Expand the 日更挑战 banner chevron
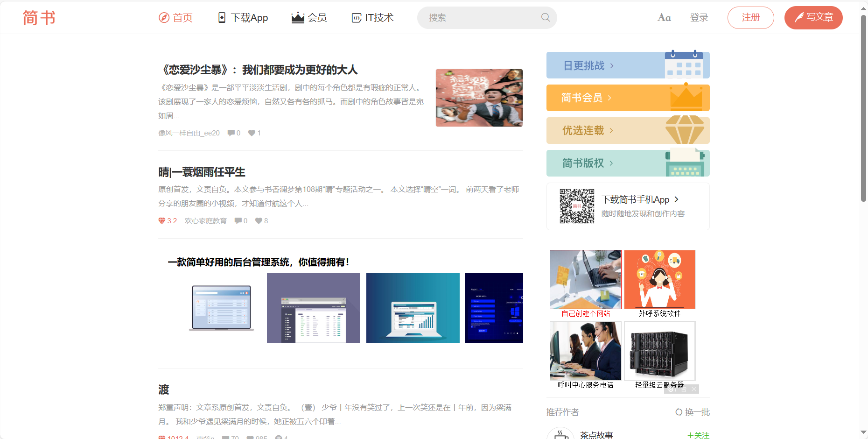This screenshot has width=868, height=439. [x=612, y=65]
